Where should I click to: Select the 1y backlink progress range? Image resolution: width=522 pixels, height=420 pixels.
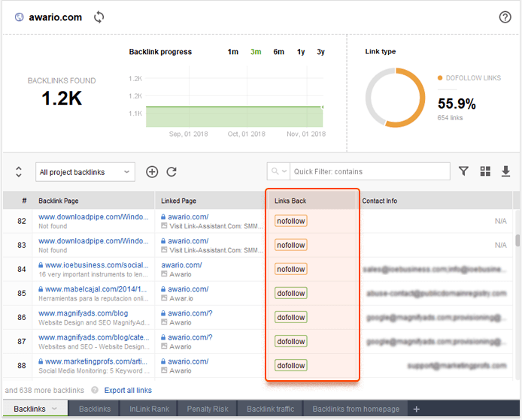[x=301, y=52]
